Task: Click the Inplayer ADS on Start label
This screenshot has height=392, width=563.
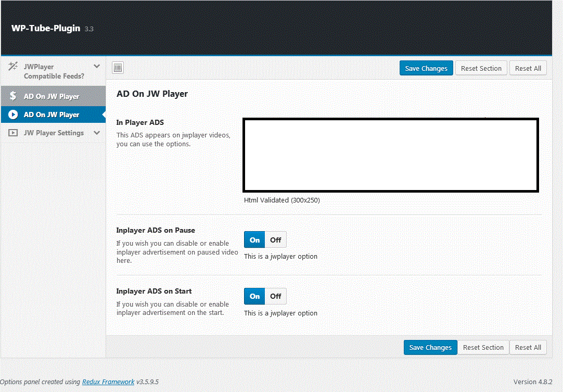Action: pyautogui.click(x=153, y=291)
